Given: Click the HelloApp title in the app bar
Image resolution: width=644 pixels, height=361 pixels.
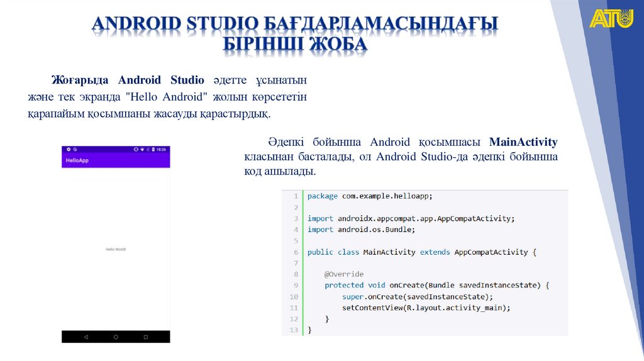Looking at the screenshot, I should click(x=77, y=160).
